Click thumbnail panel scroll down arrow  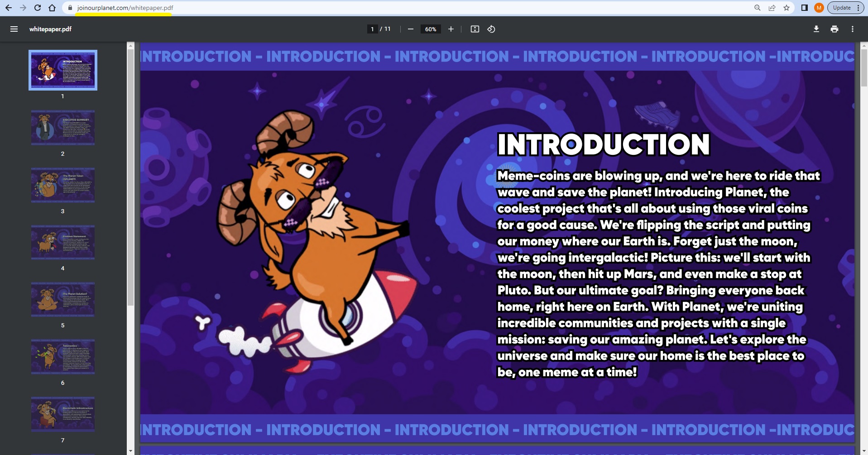click(131, 451)
